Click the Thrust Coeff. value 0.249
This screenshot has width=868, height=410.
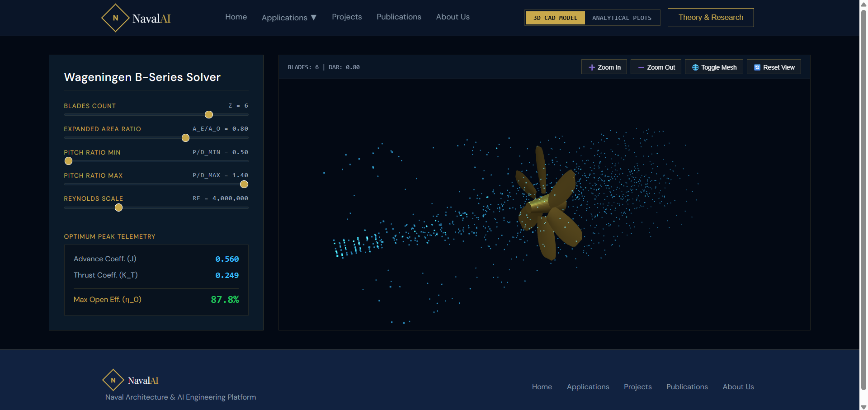(x=227, y=275)
